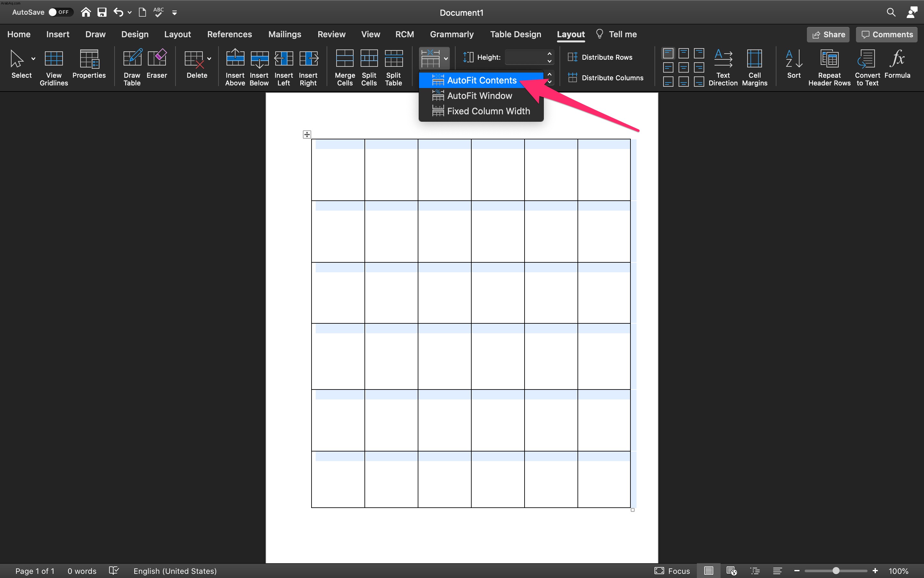Click the zoom out minus button
Viewport: 924px width, 578px height.
click(x=797, y=571)
